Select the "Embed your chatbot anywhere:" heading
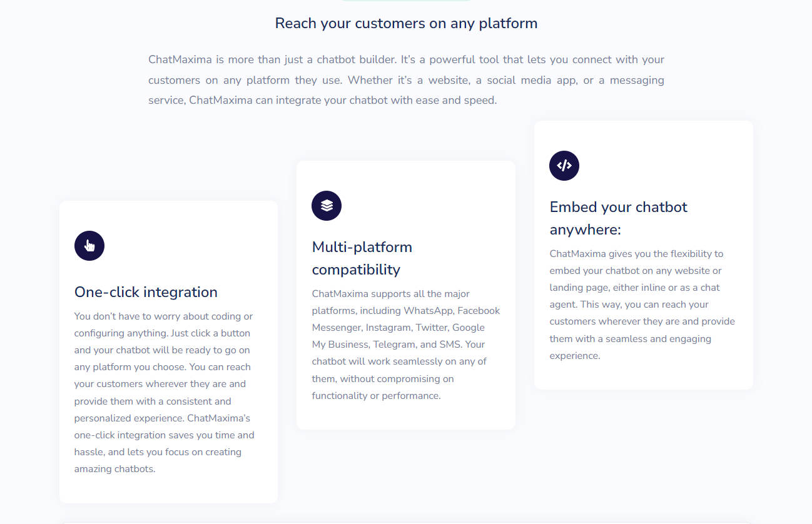Viewport: 812px width, 524px height. (x=619, y=218)
